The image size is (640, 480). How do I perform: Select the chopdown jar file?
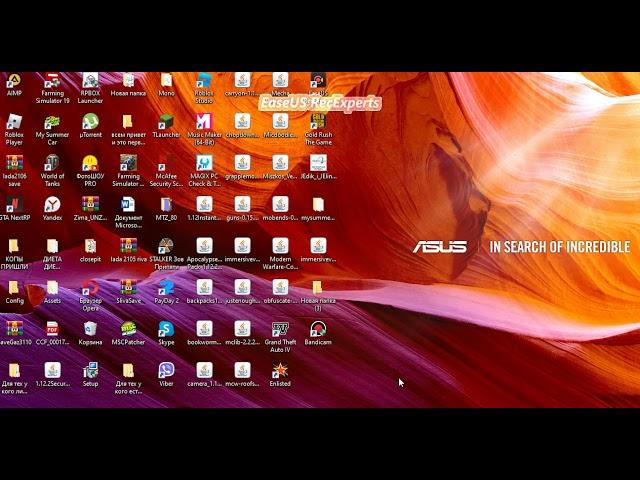(242, 126)
